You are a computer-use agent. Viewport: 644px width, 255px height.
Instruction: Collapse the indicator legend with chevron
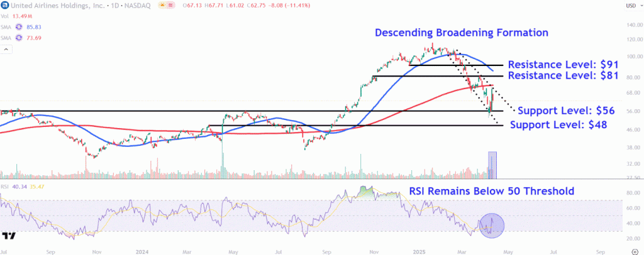6,49
